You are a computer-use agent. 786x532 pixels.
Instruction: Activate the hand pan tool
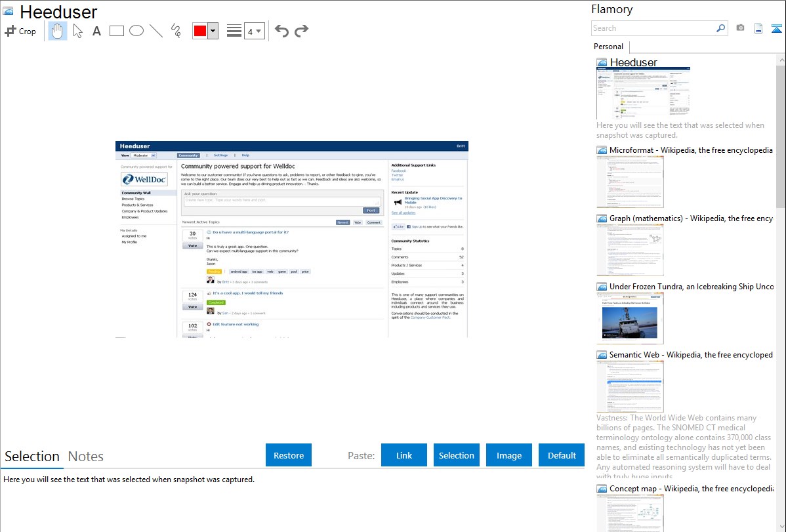click(58, 31)
